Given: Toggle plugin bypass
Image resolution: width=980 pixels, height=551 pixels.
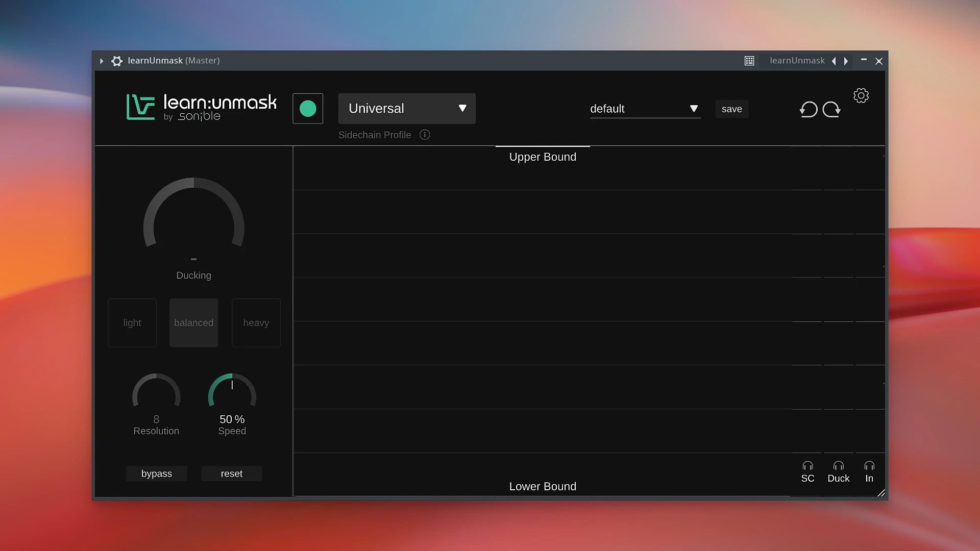Looking at the screenshot, I should point(157,473).
